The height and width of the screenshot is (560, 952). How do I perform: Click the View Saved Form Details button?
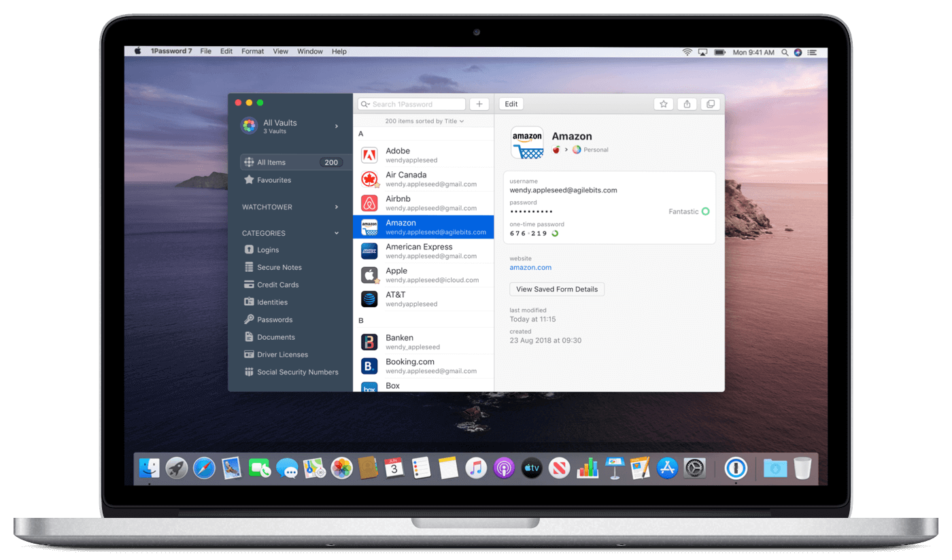(x=556, y=289)
